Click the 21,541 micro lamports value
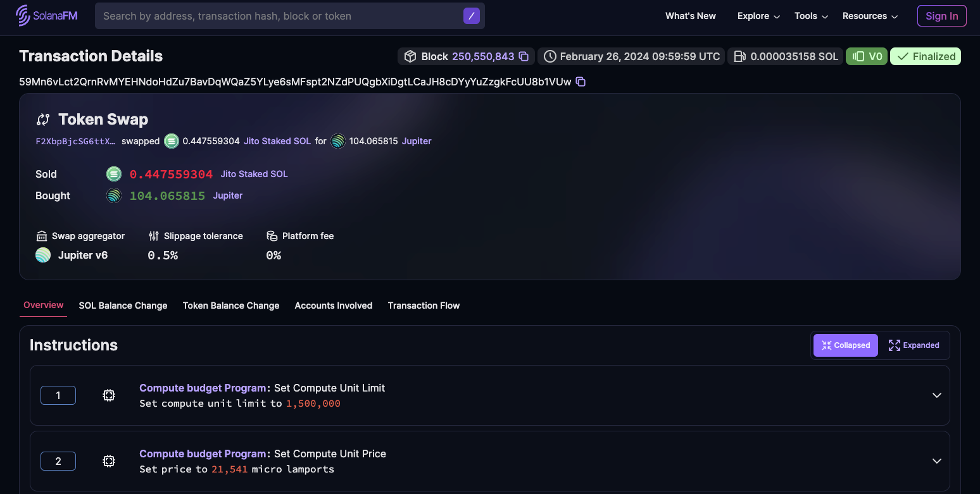Image resolution: width=980 pixels, height=494 pixels. tap(230, 469)
